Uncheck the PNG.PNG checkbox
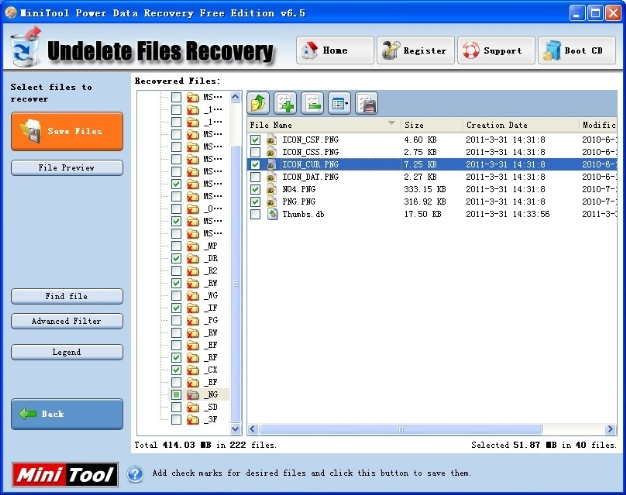This screenshot has width=626, height=495. (x=255, y=202)
